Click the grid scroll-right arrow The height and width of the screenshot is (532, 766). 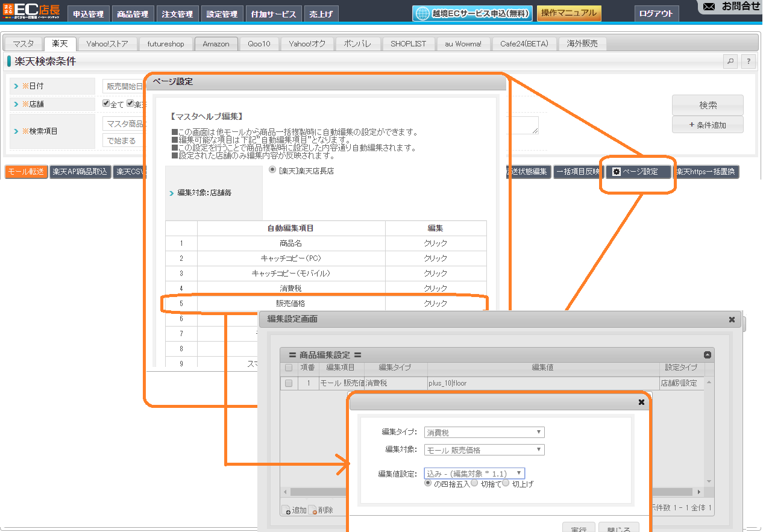click(x=700, y=492)
